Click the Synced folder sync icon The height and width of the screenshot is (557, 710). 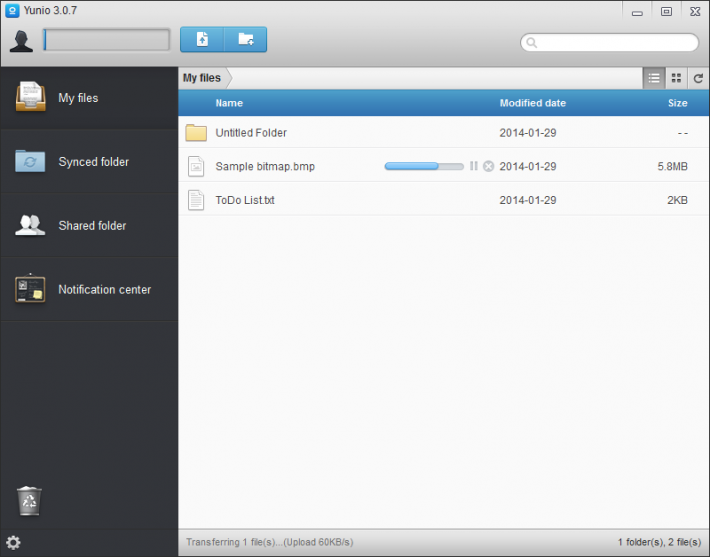pyautogui.click(x=30, y=161)
